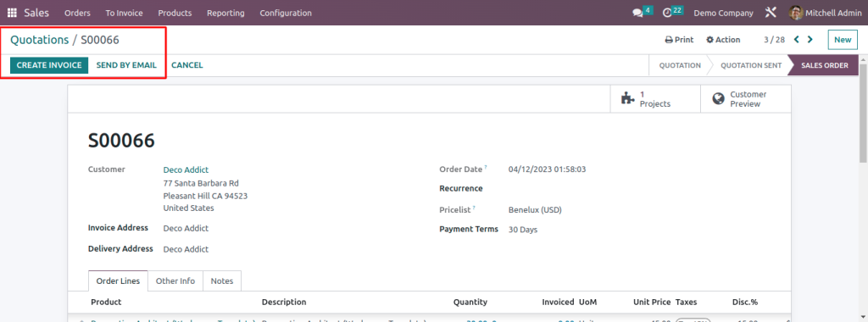Open the Deco Addict customer link
Image resolution: width=868 pixels, height=322 pixels.
(186, 169)
